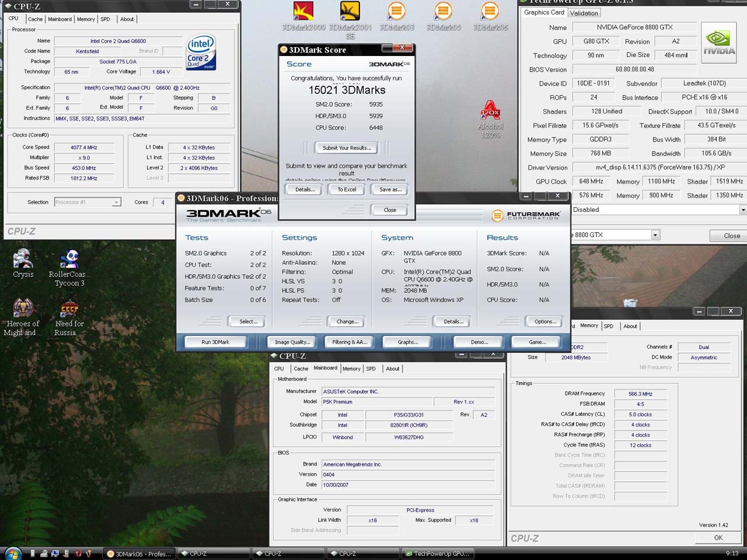Select the Heroes of Might and Magic icon

23,318
